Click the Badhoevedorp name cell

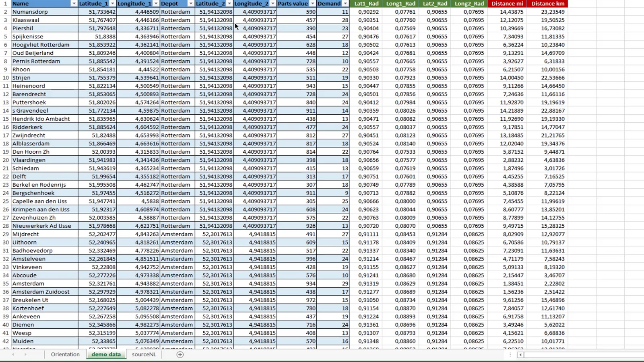pyautogui.click(x=45, y=251)
